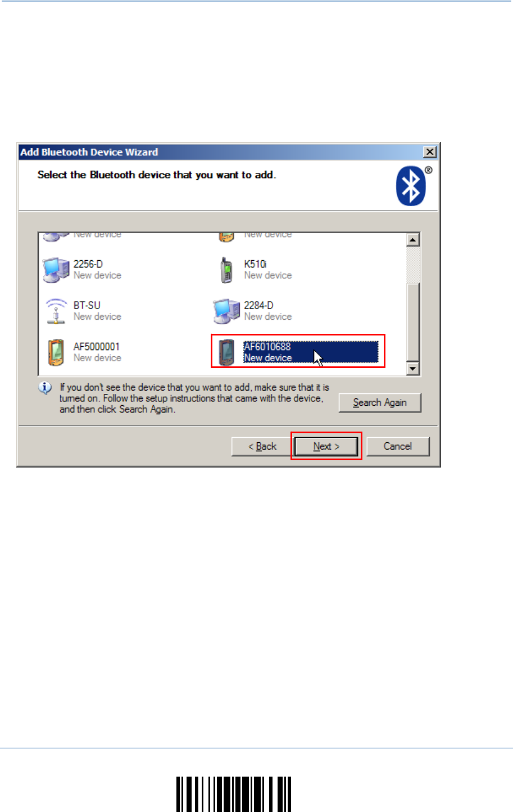This screenshot has height=812, width=513.
Task: Click the scrollbar down arrow
Action: coord(414,369)
